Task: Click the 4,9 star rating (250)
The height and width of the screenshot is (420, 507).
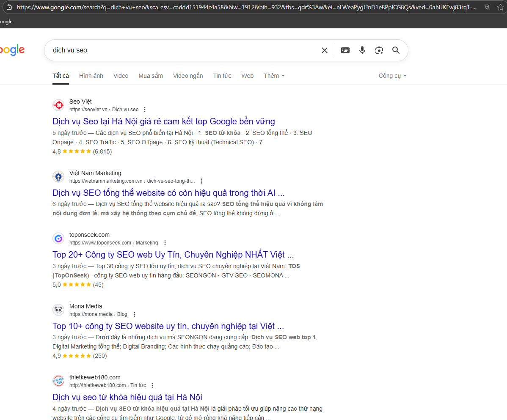Action: pyautogui.click(x=80, y=356)
